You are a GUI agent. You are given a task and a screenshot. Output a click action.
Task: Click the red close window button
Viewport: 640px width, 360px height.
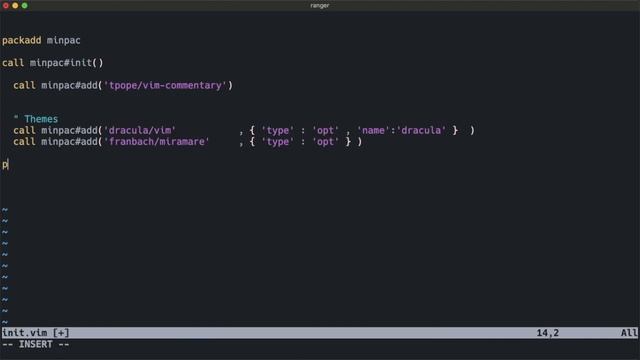6,5
